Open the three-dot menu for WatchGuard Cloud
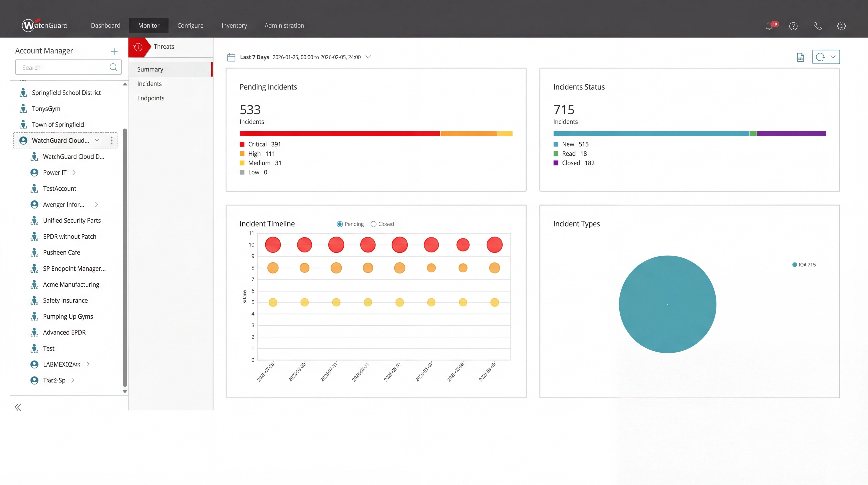The width and height of the screenshot is (868, 485). (x=111, y=140)
